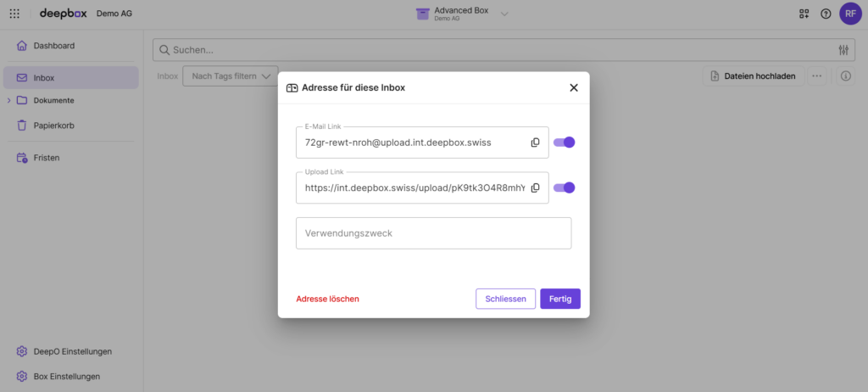Open Papierkorb in sidebar
The width and height of the screenshot is (868, 392).
pyautogui.click(x=54, y=126)
